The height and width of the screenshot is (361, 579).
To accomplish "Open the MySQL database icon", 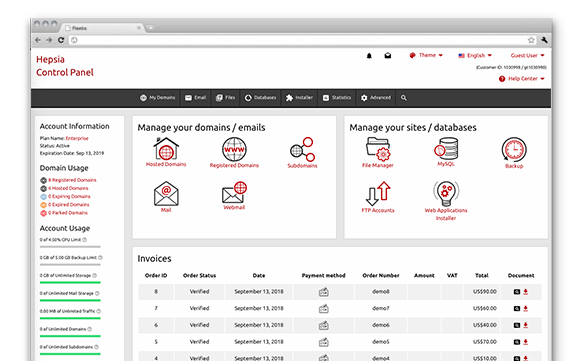I will click(x=446, y=148).
